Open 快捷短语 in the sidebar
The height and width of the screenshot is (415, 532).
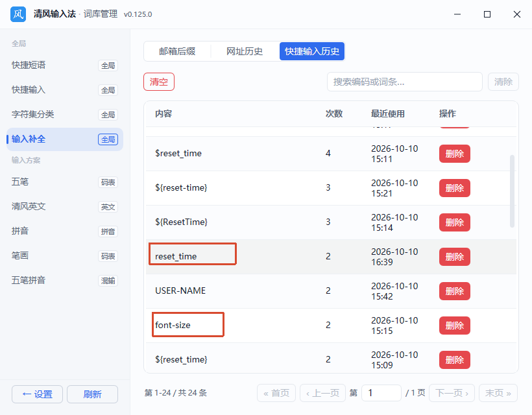point(65,65)
